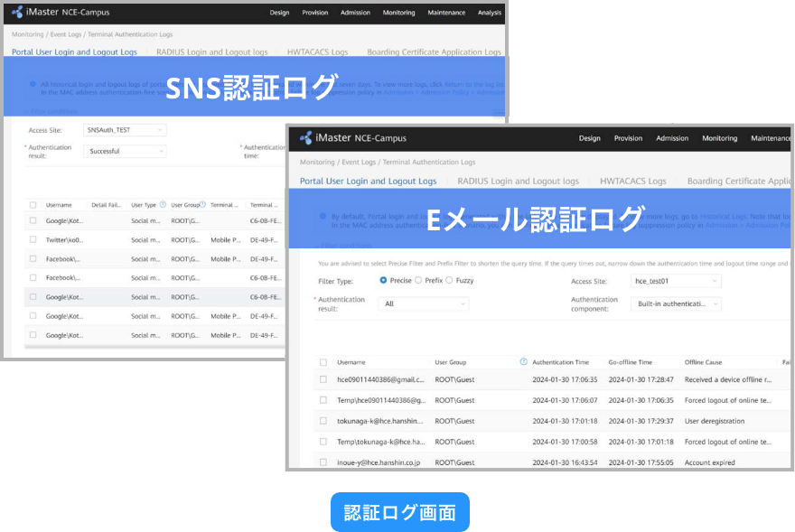Image resolution: width=795 pixels, height=532 pixels.
Task: Open the Access Site dropdown showing hce_test01
Action: [x=676, y=281]
